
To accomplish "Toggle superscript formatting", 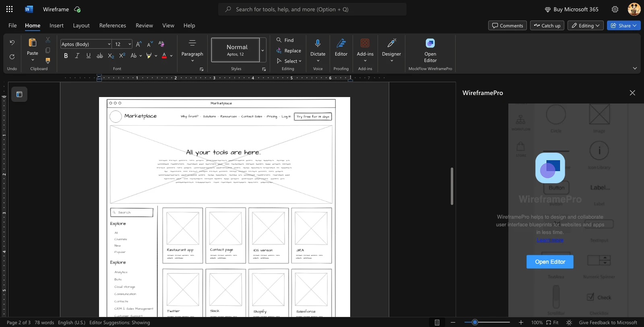I will (122, 56).
